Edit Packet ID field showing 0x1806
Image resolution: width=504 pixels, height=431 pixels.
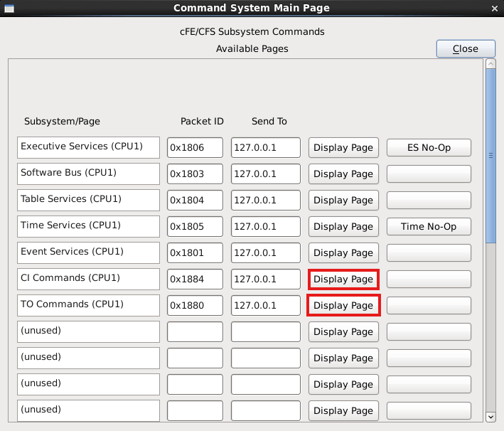pos(195,148)
